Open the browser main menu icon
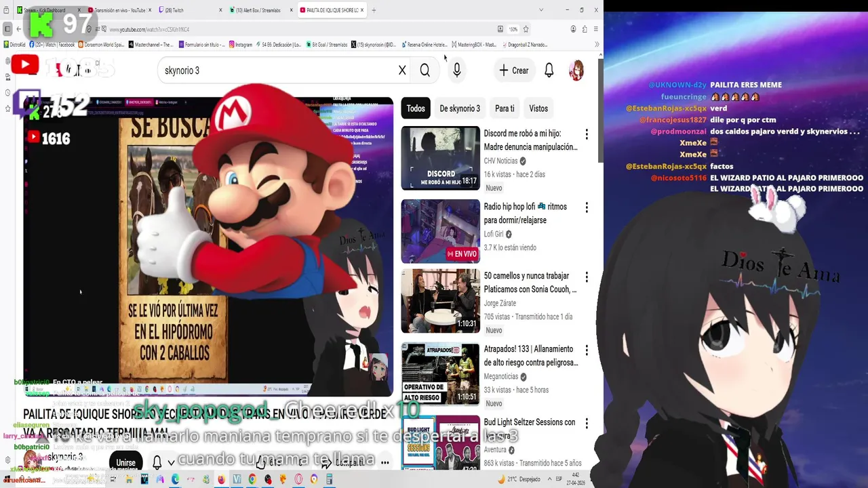The width and height of the screenshot is (868, 488). 596,29
